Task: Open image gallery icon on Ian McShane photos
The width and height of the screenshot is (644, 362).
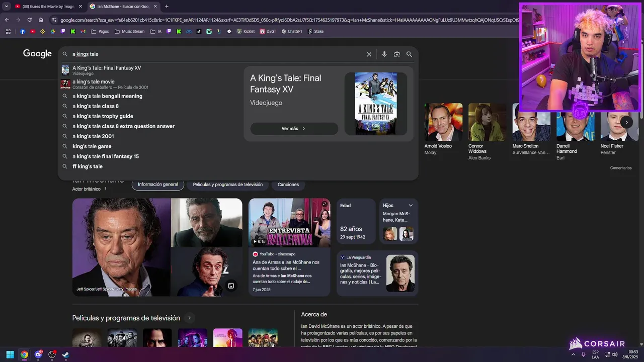Action: tap(231, 286)
